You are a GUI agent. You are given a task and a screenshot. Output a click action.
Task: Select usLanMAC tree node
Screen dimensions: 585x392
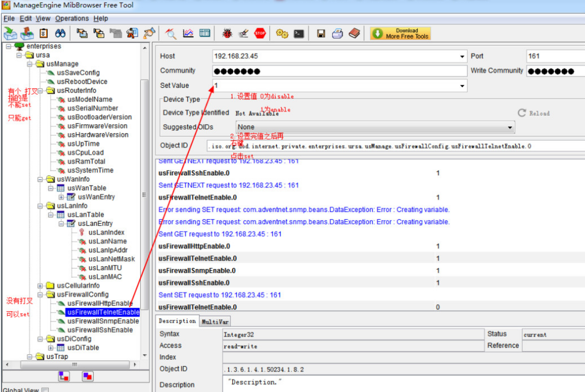pos(105,277)
